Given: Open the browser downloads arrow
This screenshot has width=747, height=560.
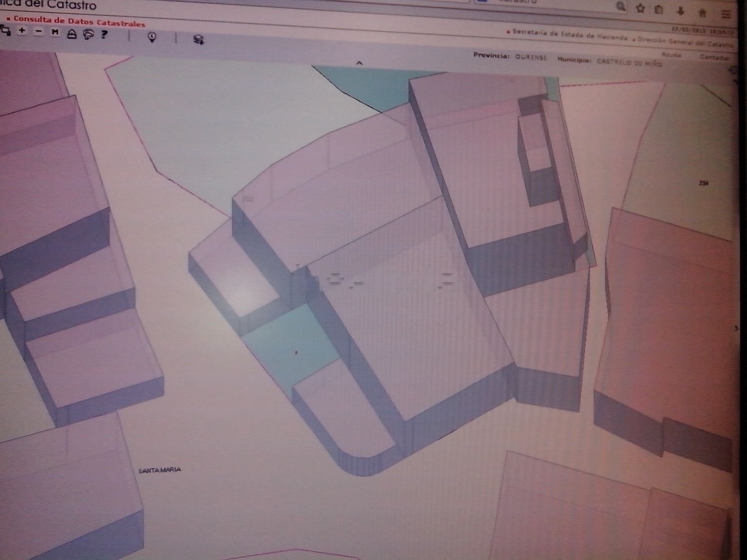Looking at the screenshot, I should [680, 11].
